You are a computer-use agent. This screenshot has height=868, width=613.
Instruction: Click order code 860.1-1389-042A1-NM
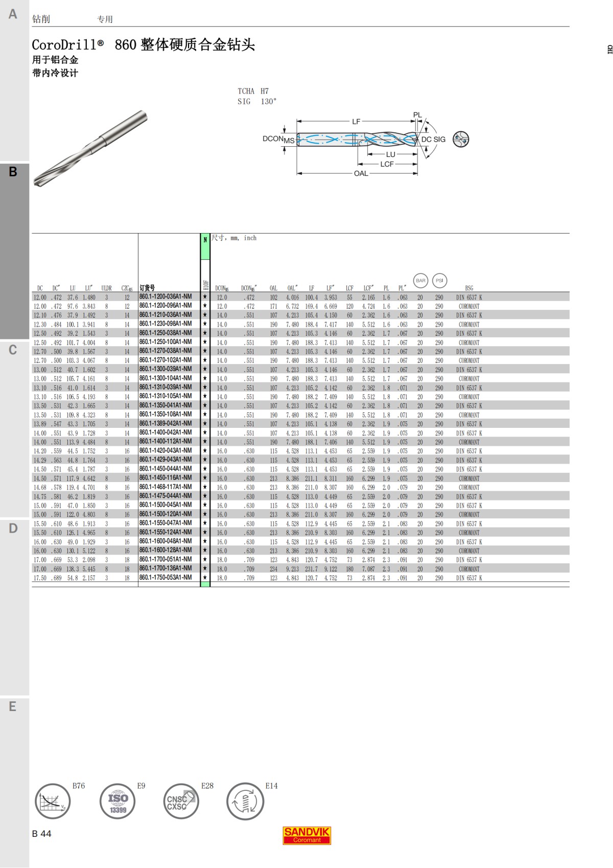pos(166,424)
